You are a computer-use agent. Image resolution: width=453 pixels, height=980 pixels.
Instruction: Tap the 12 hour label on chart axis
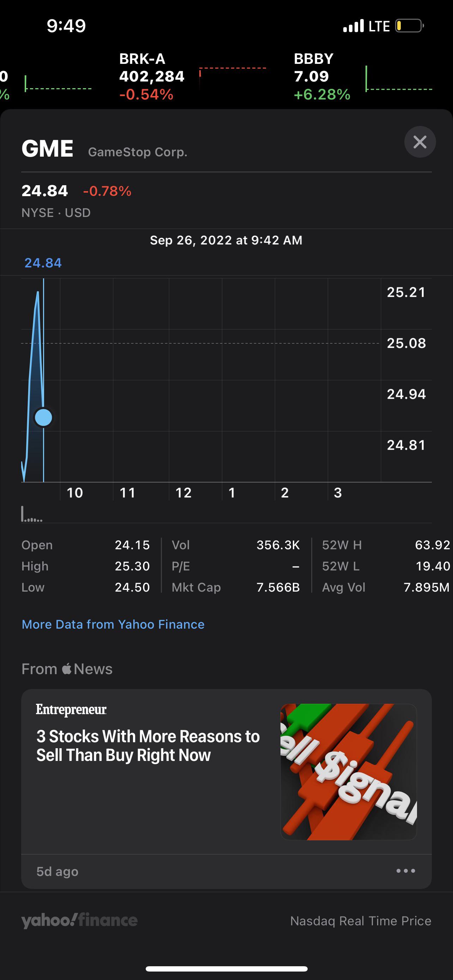pyautogui.click(x=183, y=493)
